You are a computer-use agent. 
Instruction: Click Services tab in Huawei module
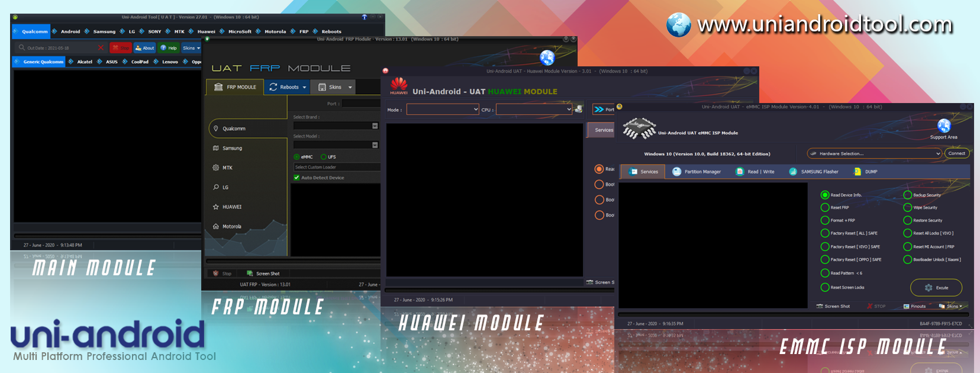(x=601, y=130)
